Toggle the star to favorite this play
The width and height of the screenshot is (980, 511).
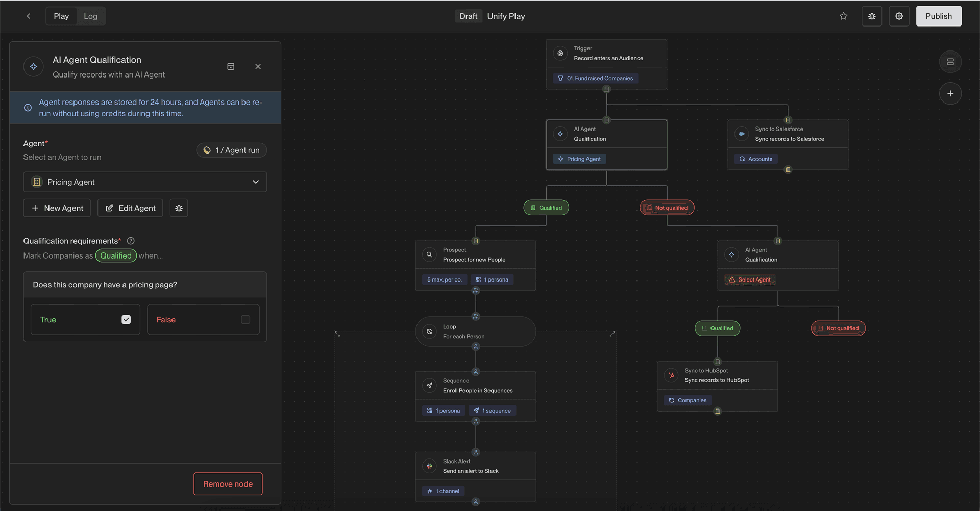(844, 16)
